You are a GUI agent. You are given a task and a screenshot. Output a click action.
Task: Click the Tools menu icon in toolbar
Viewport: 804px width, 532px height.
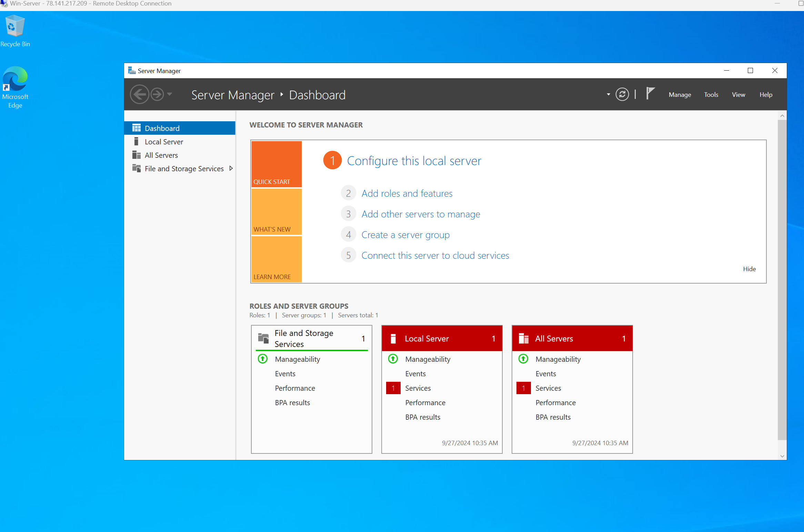pyautogui.click(x=711, y=94)
